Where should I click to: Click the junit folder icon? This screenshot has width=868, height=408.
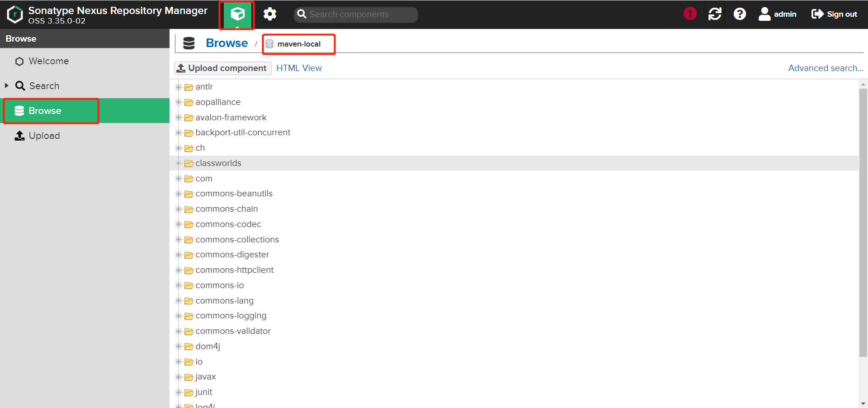pos(189,393)
